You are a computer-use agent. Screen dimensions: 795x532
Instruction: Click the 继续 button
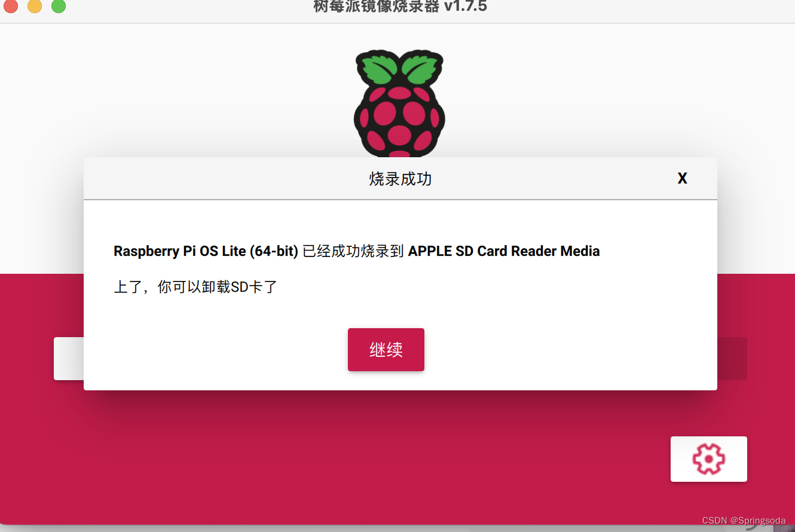386,350
